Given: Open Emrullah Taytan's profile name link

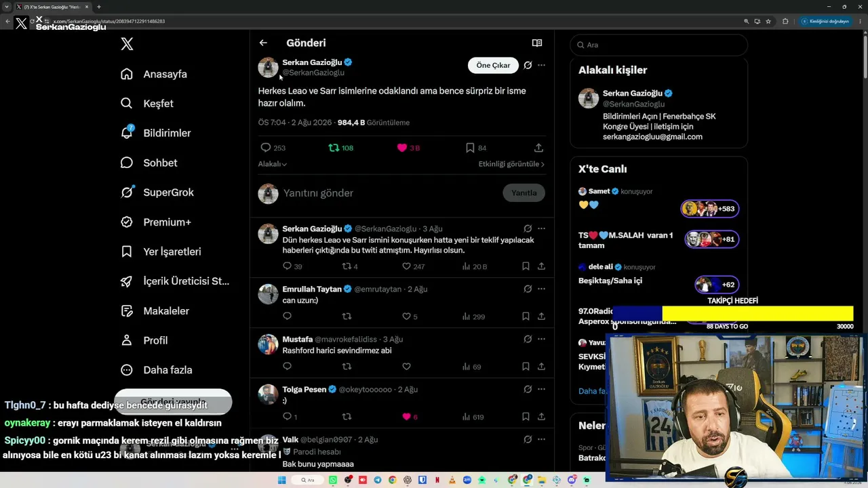Looking at the screenshot, I should point(312,289).
